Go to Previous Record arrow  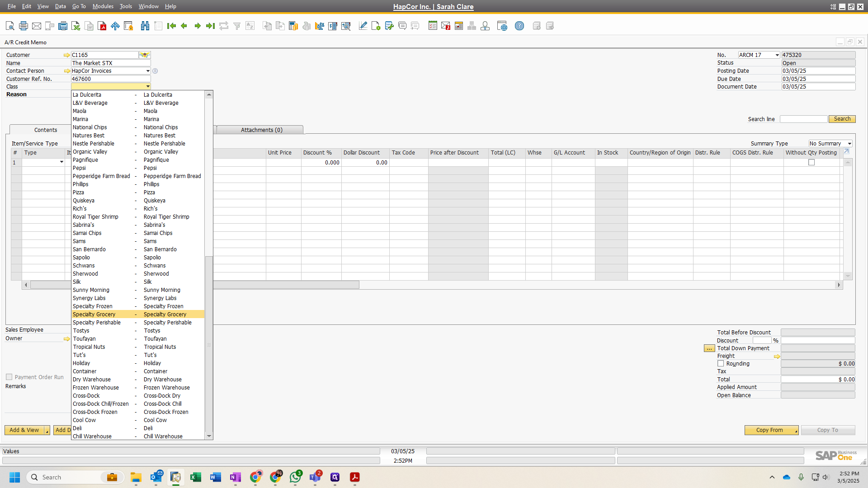click(x=184, y=26)
